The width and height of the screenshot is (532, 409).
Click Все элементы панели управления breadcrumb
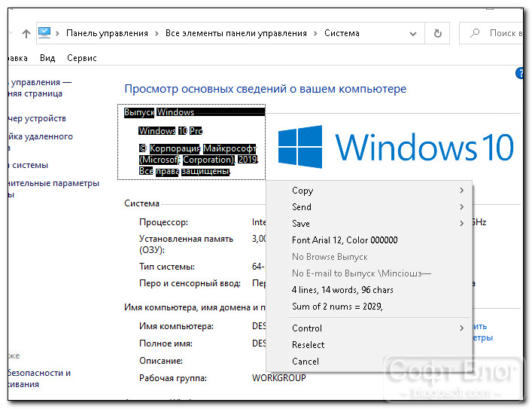point(236,33)
